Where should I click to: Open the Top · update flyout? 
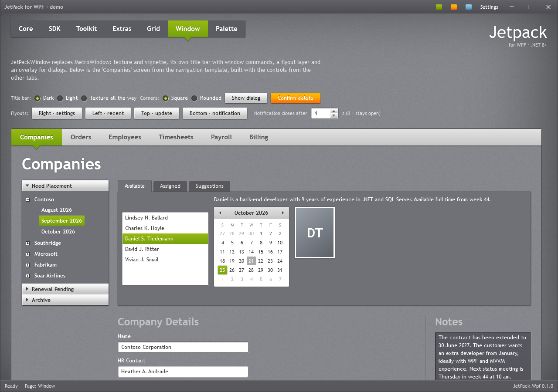157,113
